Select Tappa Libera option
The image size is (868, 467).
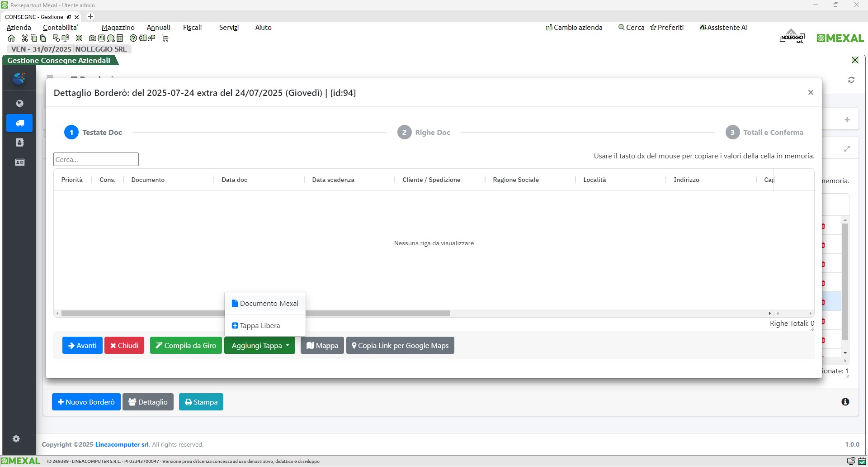coord(256,326)
